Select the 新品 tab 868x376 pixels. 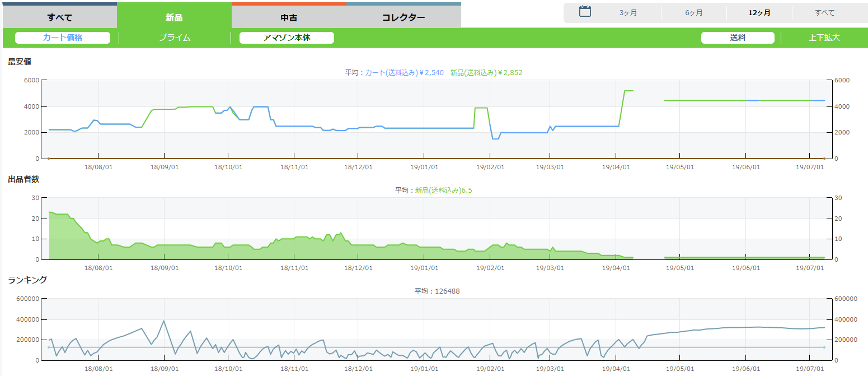[x=174, y=17]
